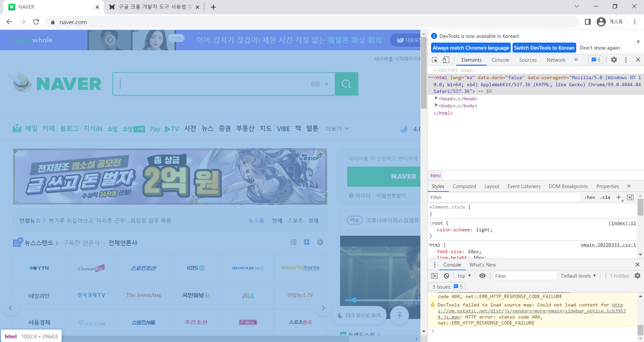This screenshot has width=644, height=342.
Task: Click the video progress slider handle
Action: pos(354,300)
